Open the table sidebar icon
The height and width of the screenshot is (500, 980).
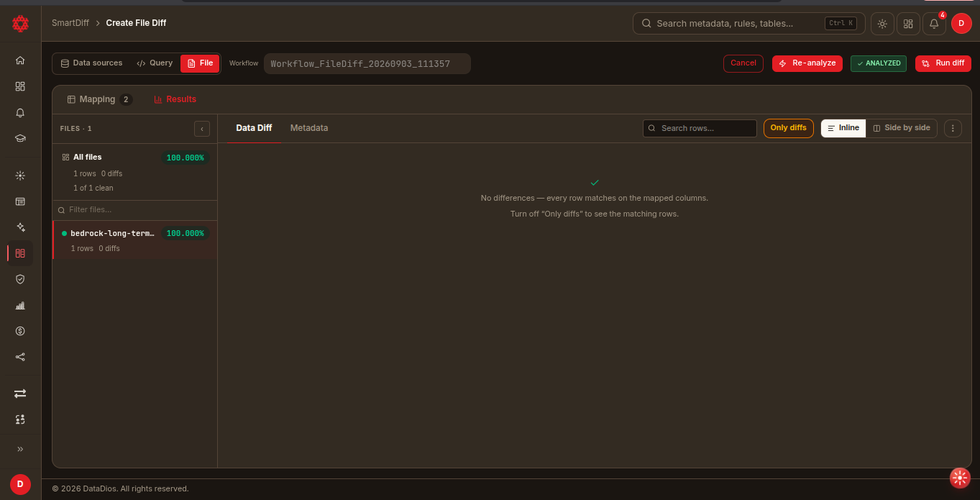coord(20,201)
